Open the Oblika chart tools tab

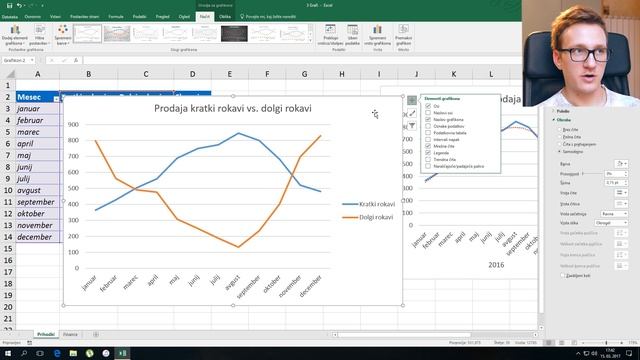[x=225, y=17]
